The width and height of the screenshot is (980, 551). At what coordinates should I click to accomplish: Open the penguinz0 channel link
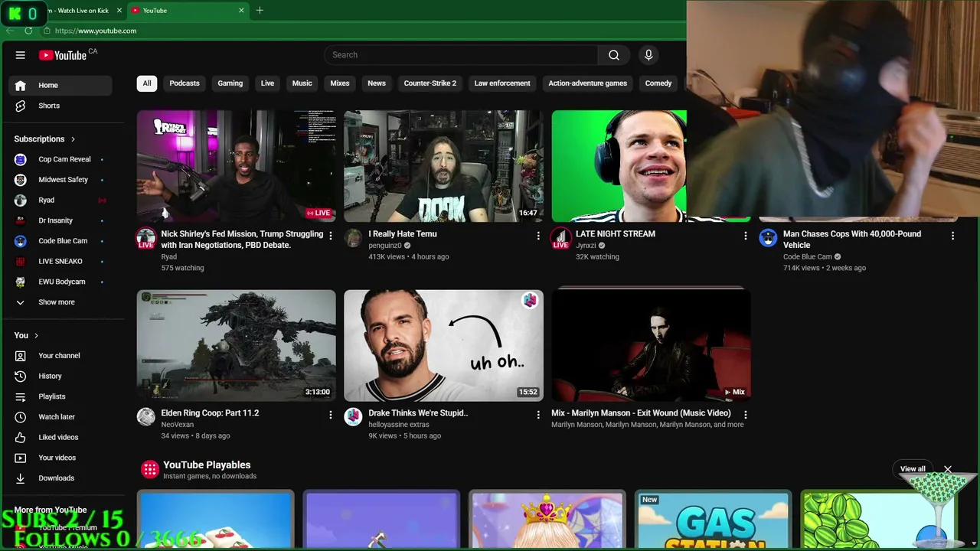pyautogui.click(x=384, y=246)
